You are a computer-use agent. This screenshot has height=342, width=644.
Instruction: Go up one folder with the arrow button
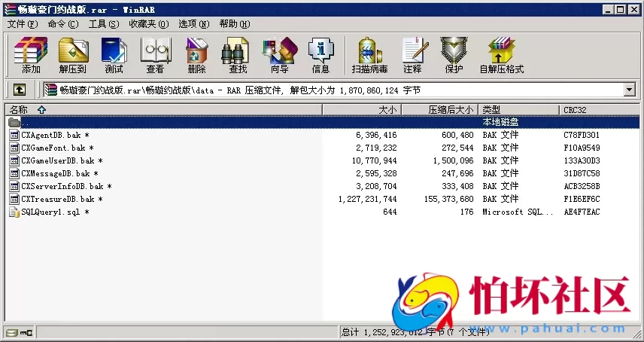[20, 90]
